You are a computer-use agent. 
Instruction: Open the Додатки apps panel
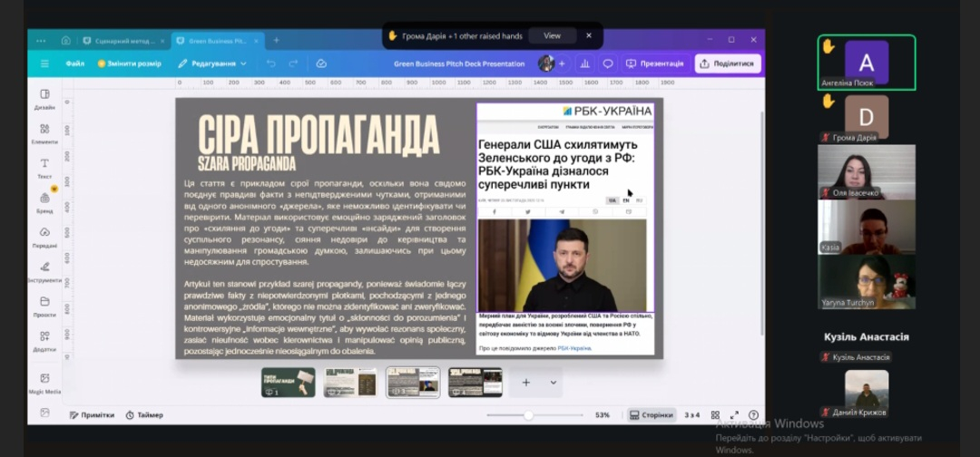point(44,342)
